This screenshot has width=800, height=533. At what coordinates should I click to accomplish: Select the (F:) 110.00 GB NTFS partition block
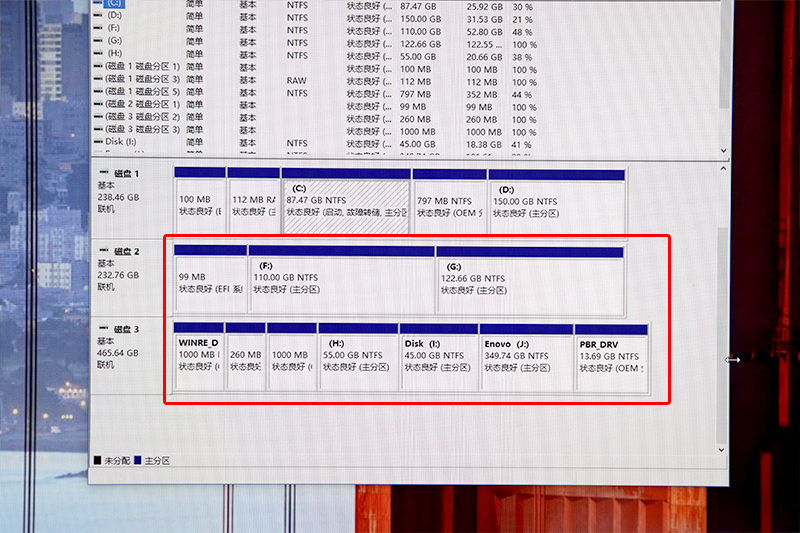(x=341, y=279)
